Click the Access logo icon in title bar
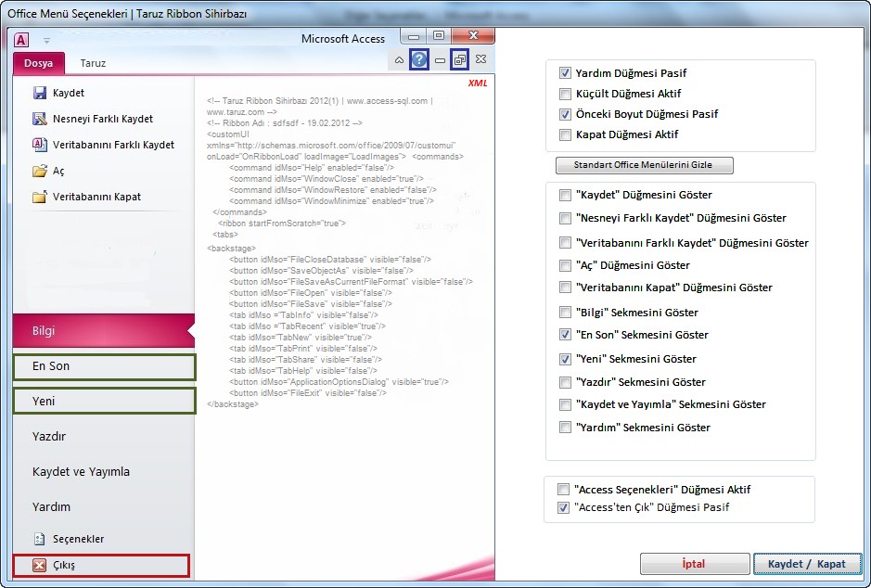 click(x=21, y=39)
